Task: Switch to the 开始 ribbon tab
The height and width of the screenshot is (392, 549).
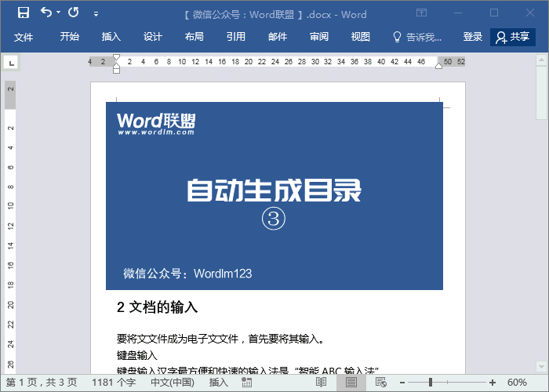Action: pos(69,36)
